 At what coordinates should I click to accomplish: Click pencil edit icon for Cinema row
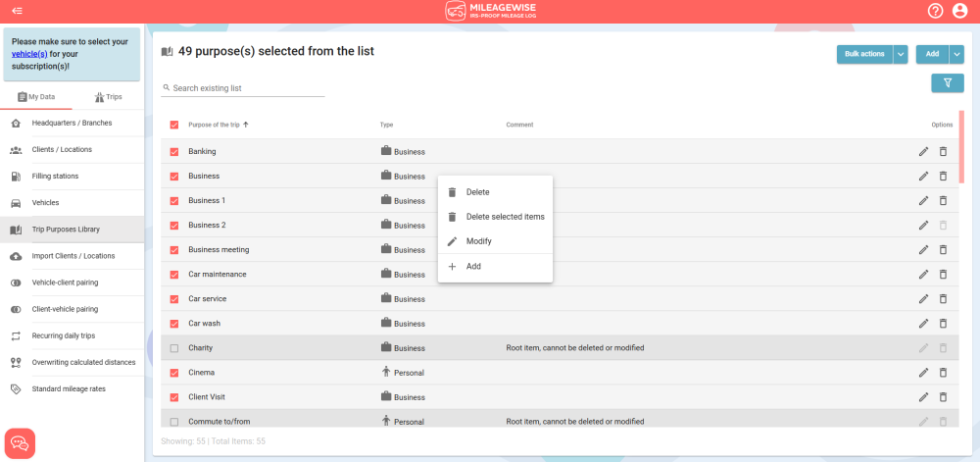pyautogui.click(x=923, y=373)
